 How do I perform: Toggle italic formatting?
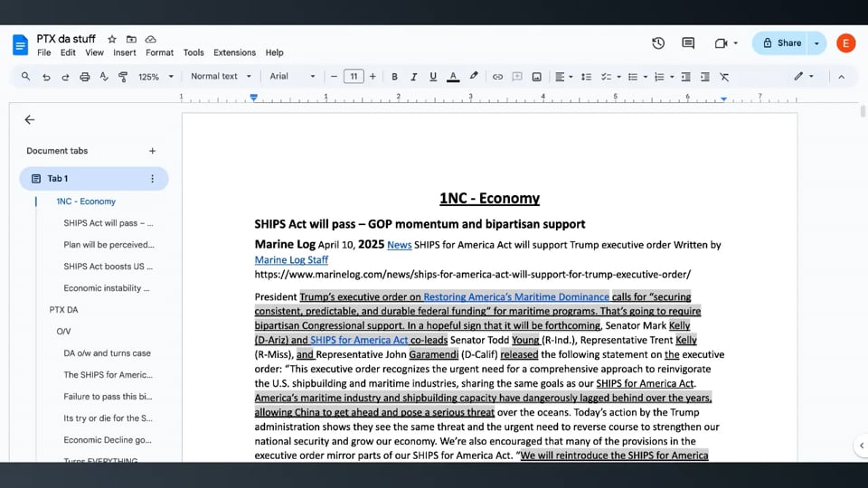pos(413,77)
